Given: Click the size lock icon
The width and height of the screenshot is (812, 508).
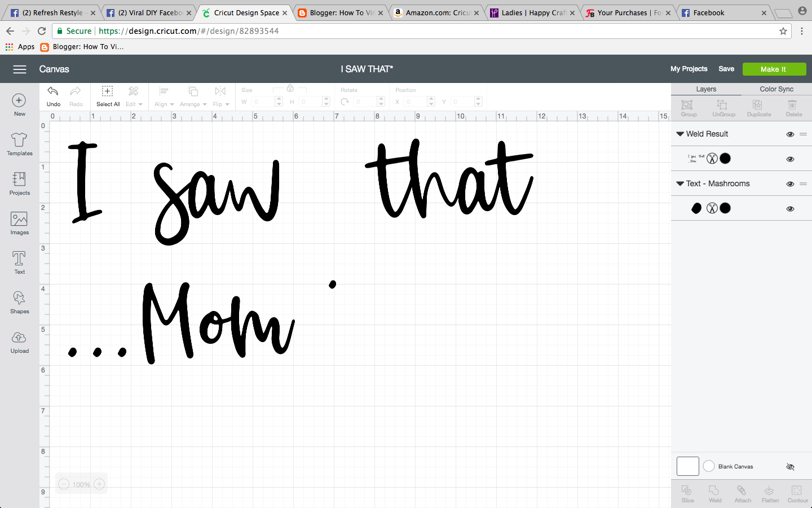Looking at the screenshot, I should click(290, 88).
